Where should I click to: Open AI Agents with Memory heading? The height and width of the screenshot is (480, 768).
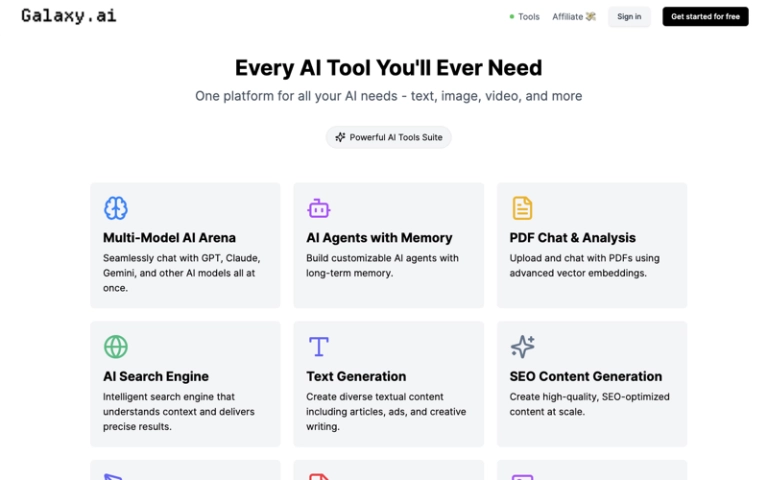click(x=379, y=238)
